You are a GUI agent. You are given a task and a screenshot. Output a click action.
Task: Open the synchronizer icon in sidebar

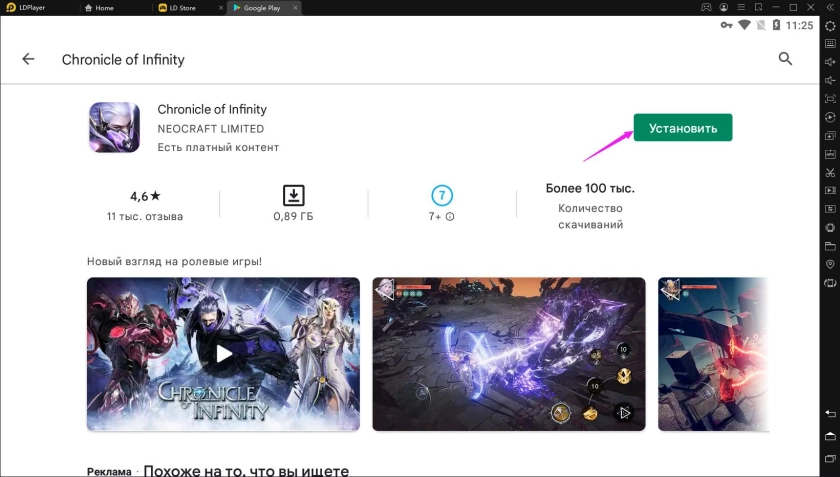[830, 209]
